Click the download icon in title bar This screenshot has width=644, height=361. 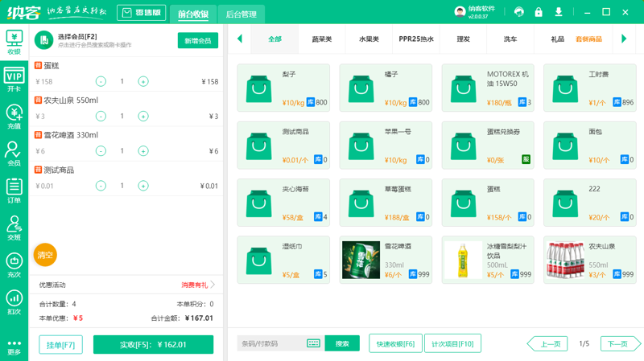point(559,12)
